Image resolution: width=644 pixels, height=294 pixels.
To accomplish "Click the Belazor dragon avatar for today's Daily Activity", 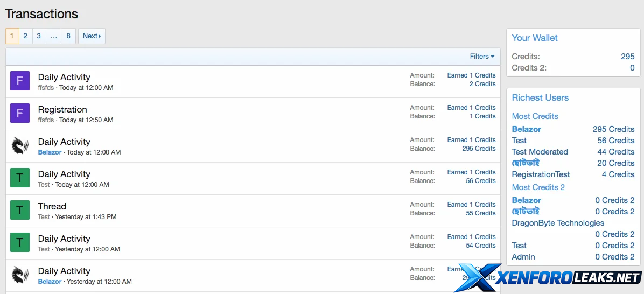I will 20,146.
